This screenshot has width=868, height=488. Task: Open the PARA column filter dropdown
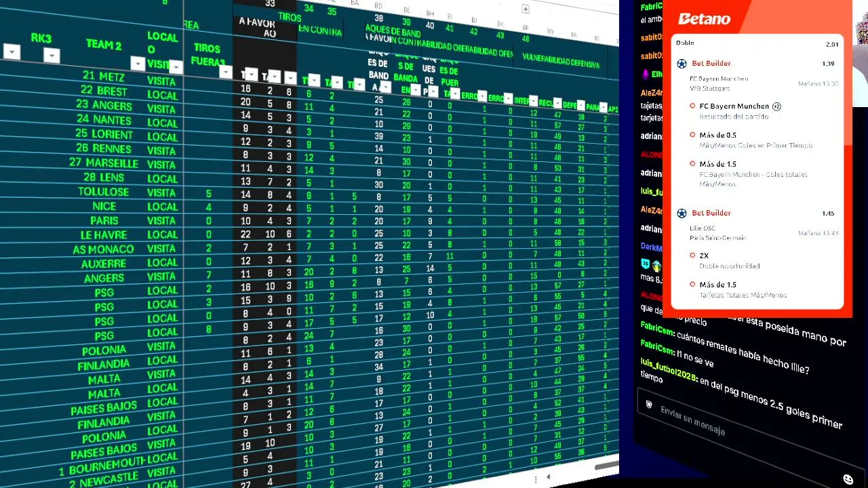pos(604,107)
